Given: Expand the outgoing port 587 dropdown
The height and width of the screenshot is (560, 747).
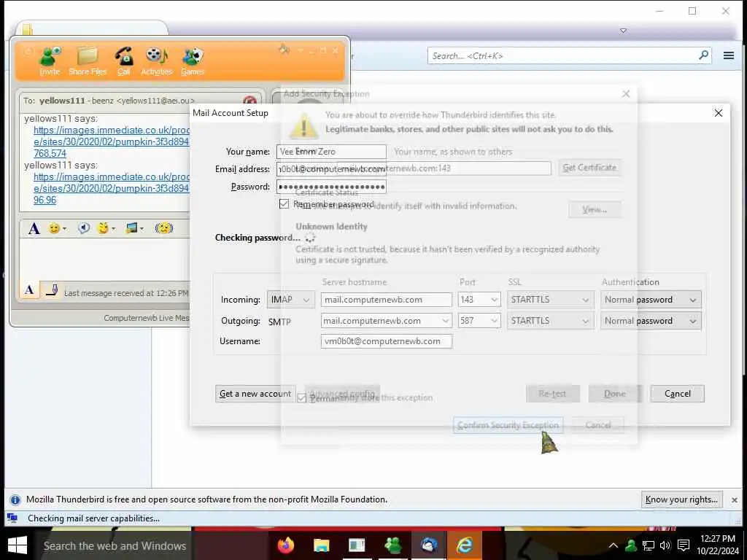Looking at the screenshot, I should 494,321.
